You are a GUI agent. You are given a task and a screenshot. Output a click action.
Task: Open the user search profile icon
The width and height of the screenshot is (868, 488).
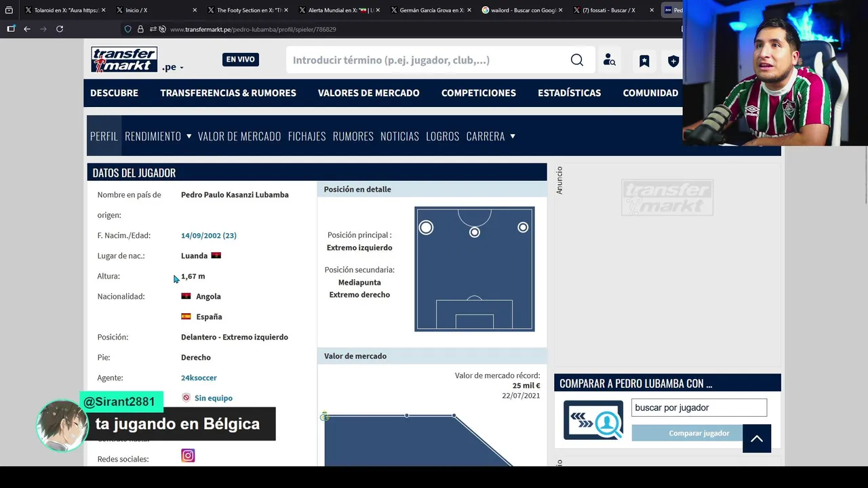(x=609, y=60)
